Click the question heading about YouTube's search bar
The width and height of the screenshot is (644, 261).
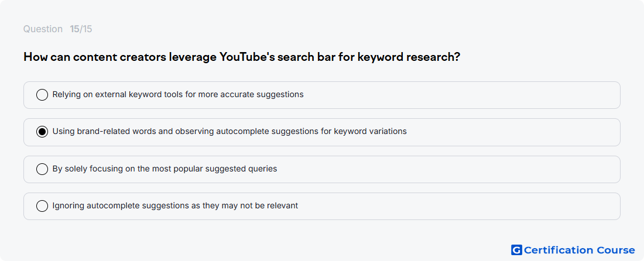(241, 57)
